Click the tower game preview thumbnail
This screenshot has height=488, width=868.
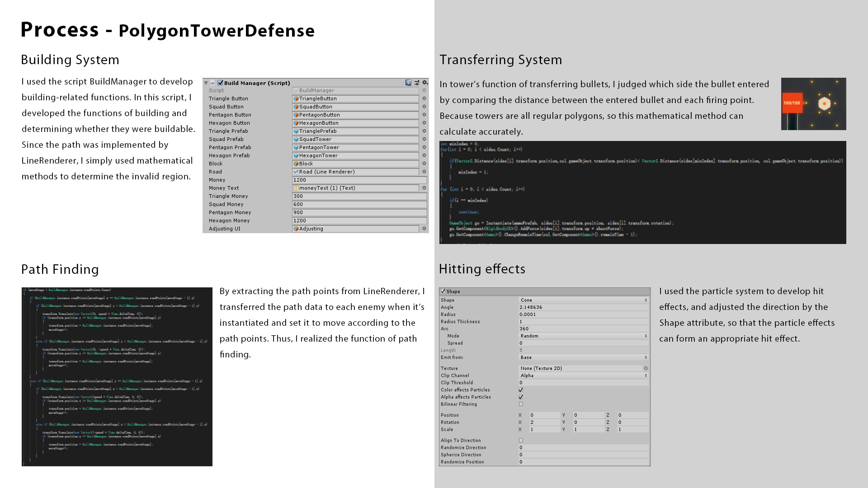[x=813, y=104]
